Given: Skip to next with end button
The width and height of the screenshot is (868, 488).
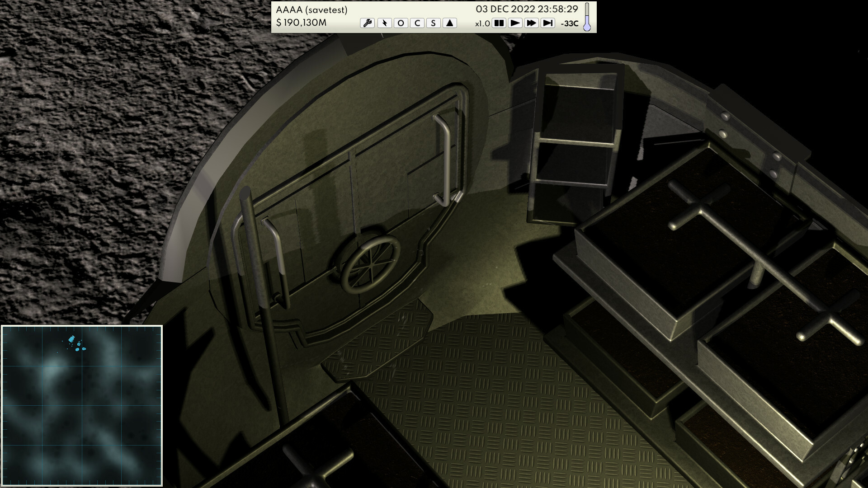Looking at the screenshot, I should [x=547, y=23].
